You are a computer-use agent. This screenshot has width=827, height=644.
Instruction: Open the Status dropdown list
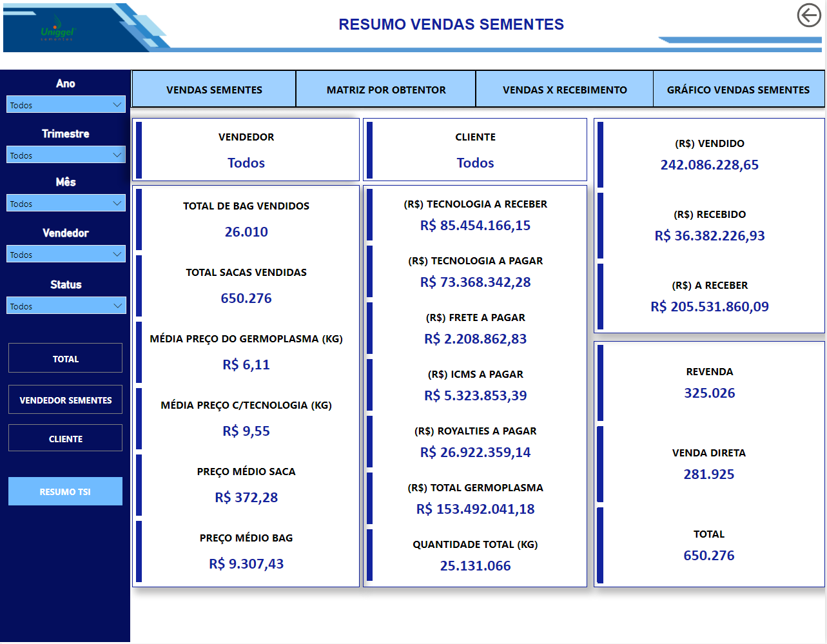coord(66,306)
